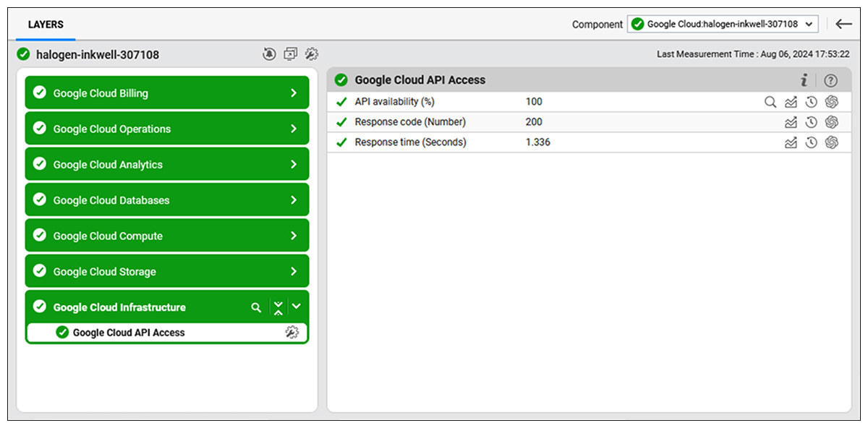Expand the Google Cloud Operations layer
868x428 pixels.
click(294, 129)
